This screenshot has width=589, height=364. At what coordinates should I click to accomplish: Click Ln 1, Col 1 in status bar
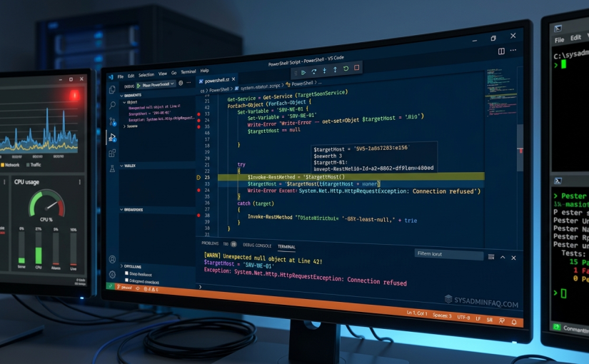point(416,313)
